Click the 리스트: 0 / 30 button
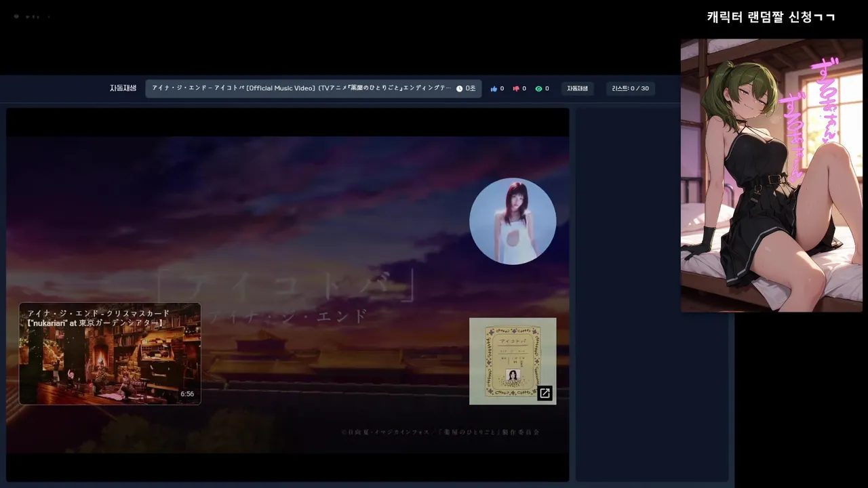The image size is (868, 488). (x=630, y=89)
